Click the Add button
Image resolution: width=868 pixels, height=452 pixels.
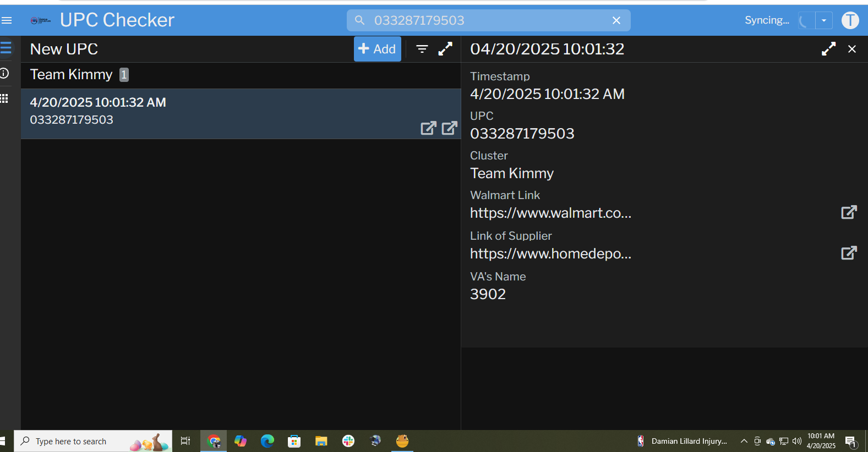tap(377, 49)
